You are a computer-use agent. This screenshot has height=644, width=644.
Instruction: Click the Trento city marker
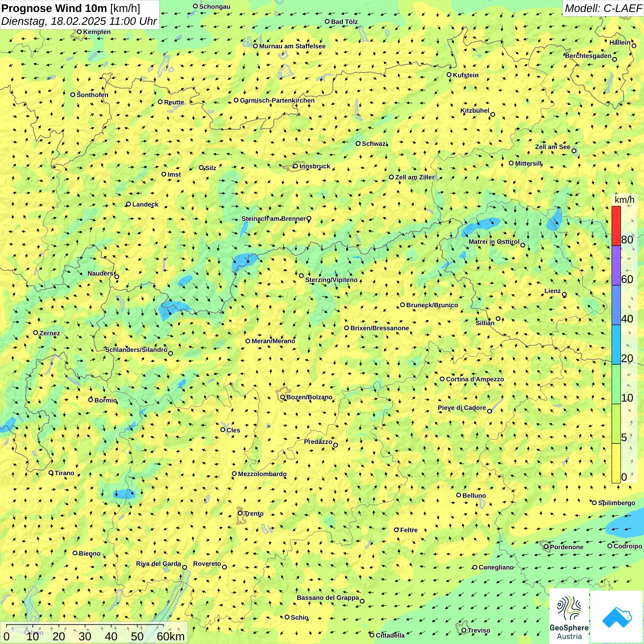click(240, 513)
